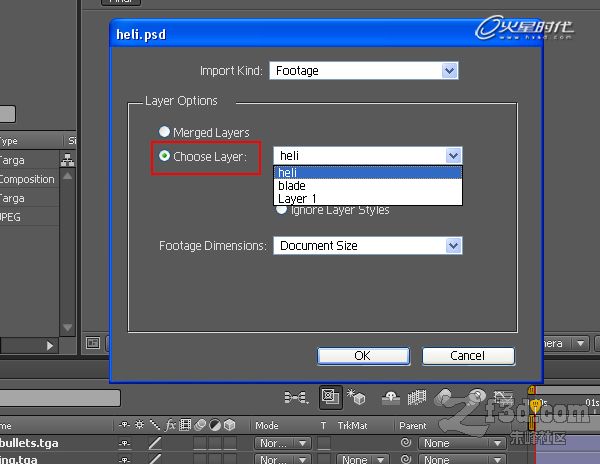The image size is (600, 464).
Task: Click the fx Effects column header icon
Action: pos(170,425)
